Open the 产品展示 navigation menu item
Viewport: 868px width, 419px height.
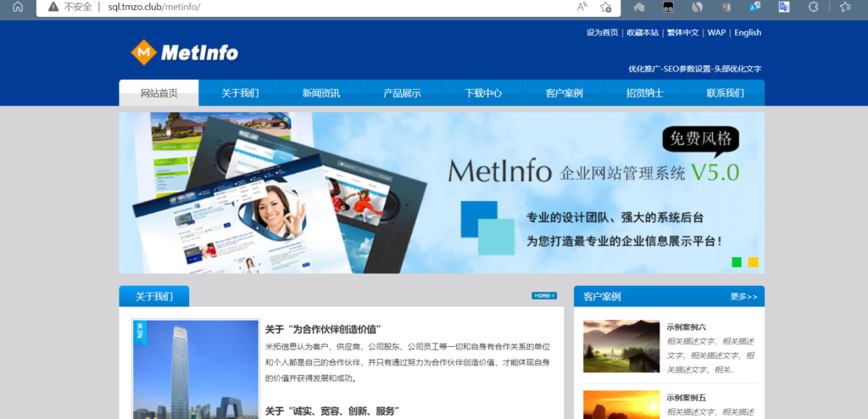[402, 92]
